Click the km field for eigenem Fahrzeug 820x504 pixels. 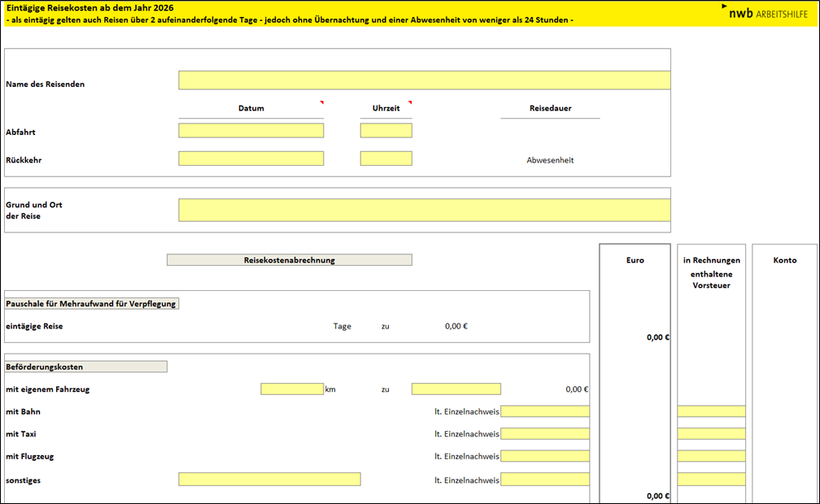(x=292, y=389)
